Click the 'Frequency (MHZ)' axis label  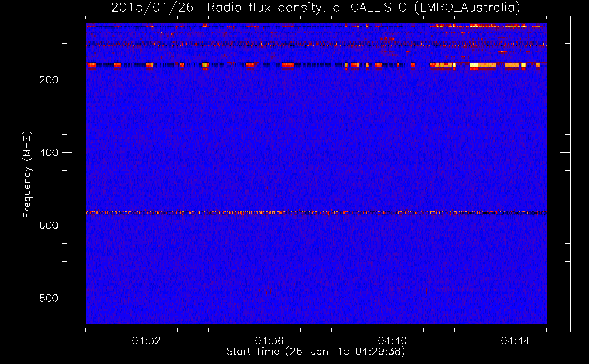27,174
